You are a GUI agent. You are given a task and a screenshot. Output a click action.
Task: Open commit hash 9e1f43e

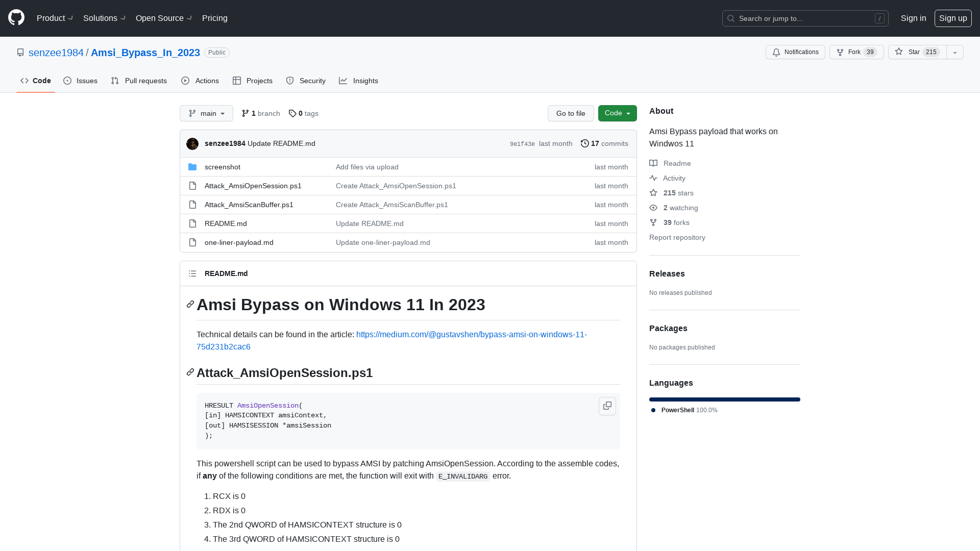(522, 144)
